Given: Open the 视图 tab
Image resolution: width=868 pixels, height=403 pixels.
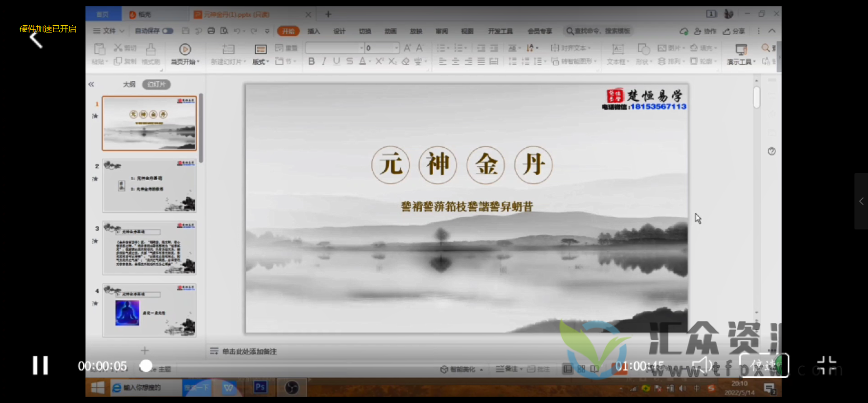Looking at the screenshot, I should [x=467, y=31].
